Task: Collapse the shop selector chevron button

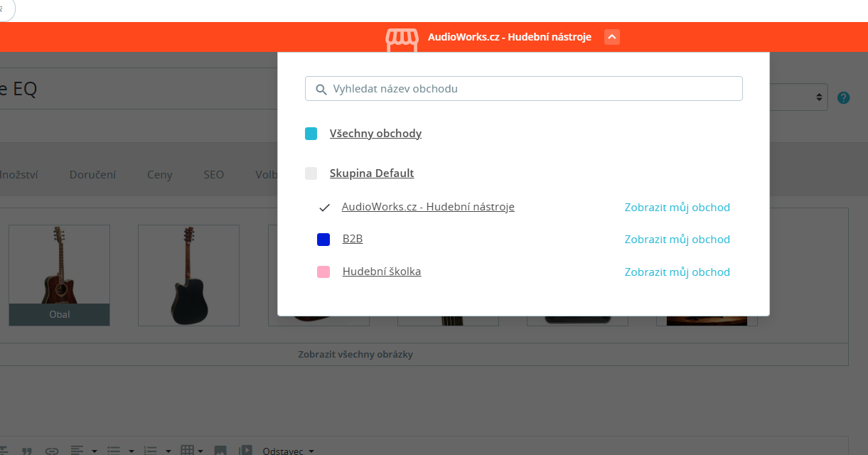Action: pyautogui.click(x=612, y=37)
